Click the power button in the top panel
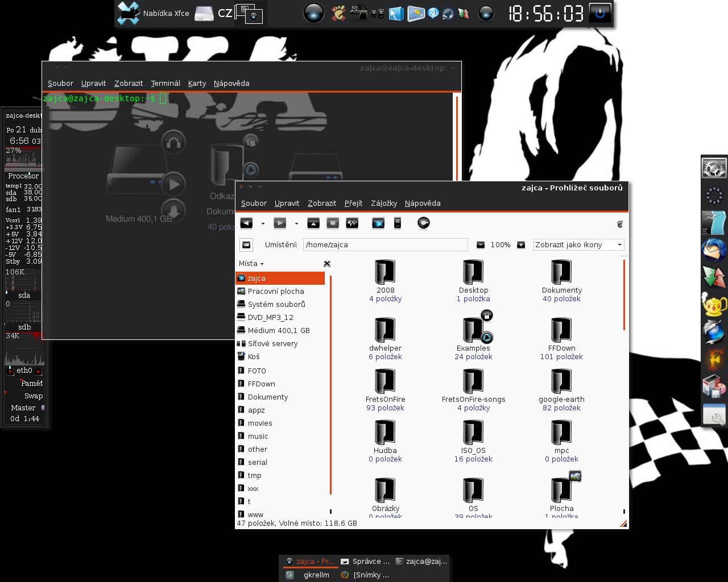This screenshot has height=582, width=728. (x=600, y=13)
